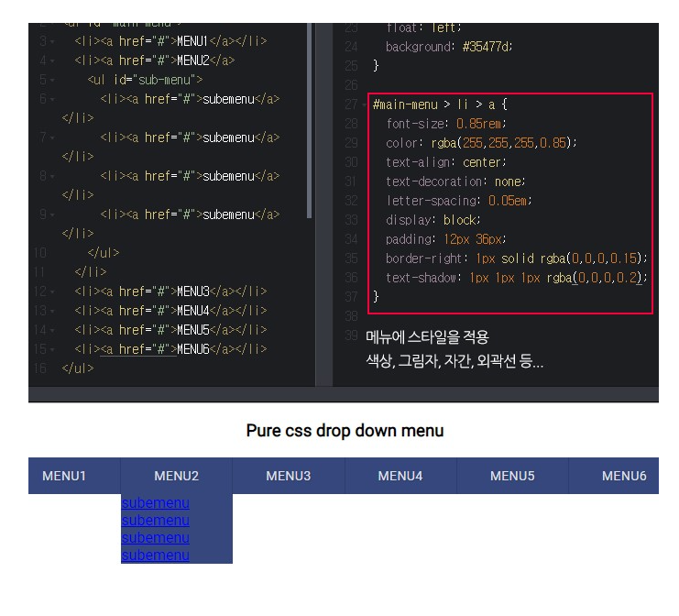Open MENU1 in the preview navigation bar

(x=64, y=476)
